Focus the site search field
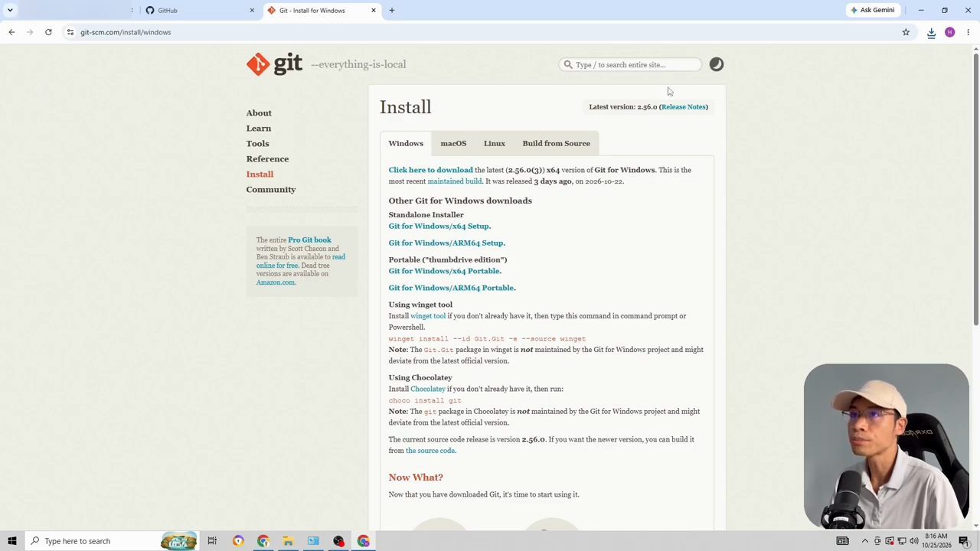Screen dimensions: 980x551 pyautogui.click(x=630, y=64)
